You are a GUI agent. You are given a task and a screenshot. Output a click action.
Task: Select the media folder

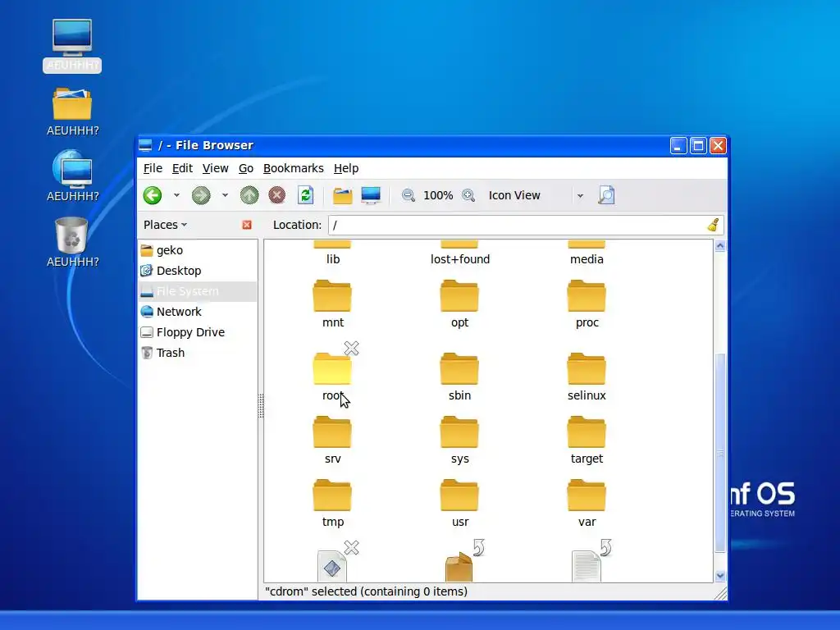(587, 254)
